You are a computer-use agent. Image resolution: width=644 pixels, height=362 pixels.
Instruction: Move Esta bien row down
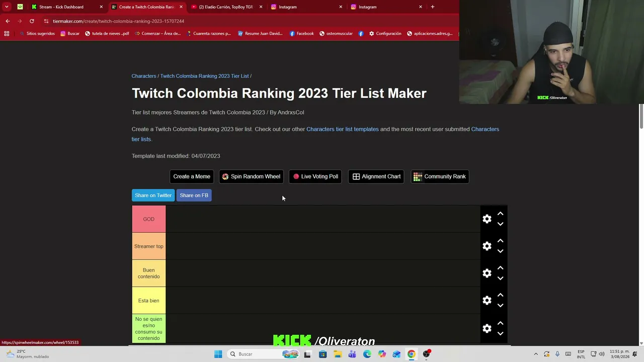click(x=500, y=306)
